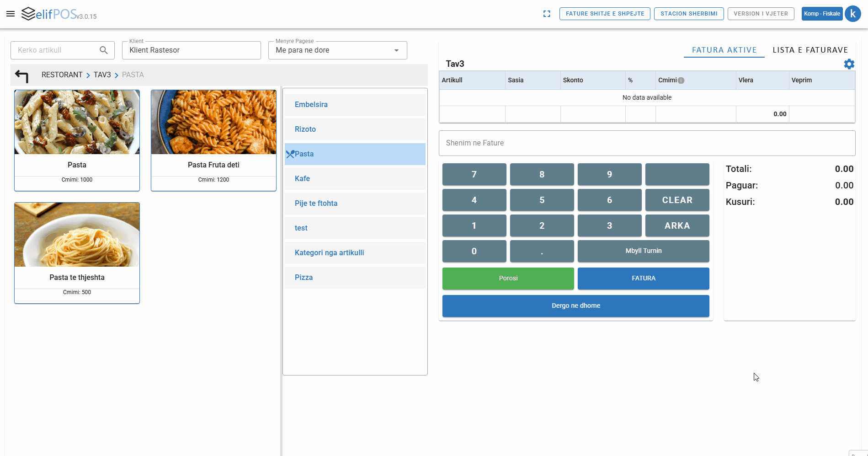Image resolution: width=868 pixels, height=456 pixels.
Task: Focus the Shenim ne Fature note field
Action: [647, 143]
